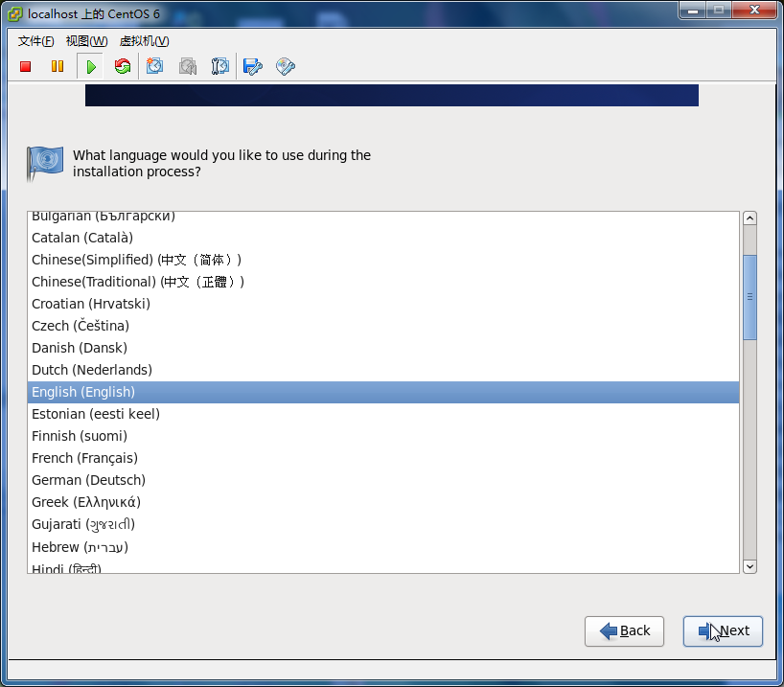Viewport: 784px width, 687px height.
Task: Click the revert to snapshot icon
Action: 188,67
